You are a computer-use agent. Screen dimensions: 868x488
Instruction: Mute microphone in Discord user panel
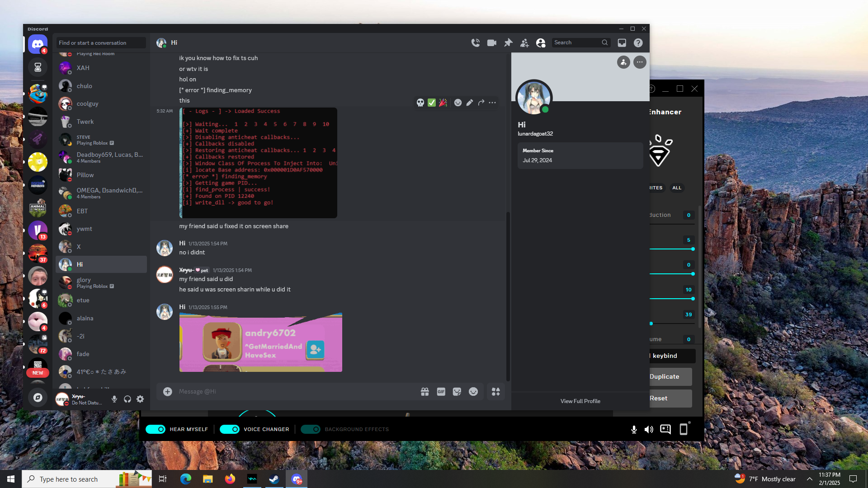point(114,399)
